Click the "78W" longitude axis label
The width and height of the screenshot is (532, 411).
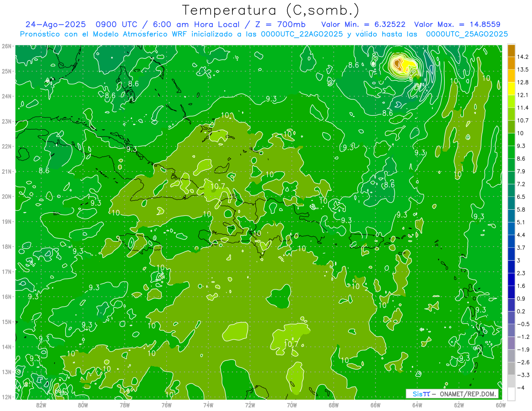pyautogui.click(x=125, y=405)
